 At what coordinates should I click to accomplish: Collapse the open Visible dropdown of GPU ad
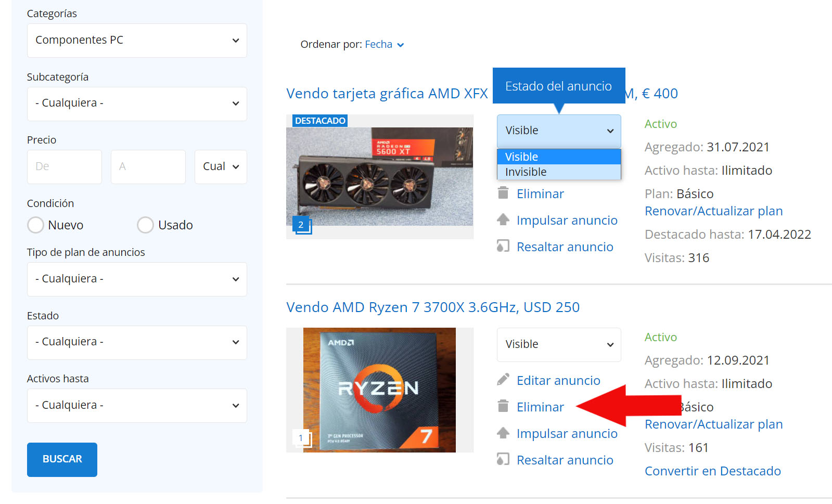pos(559,131)
